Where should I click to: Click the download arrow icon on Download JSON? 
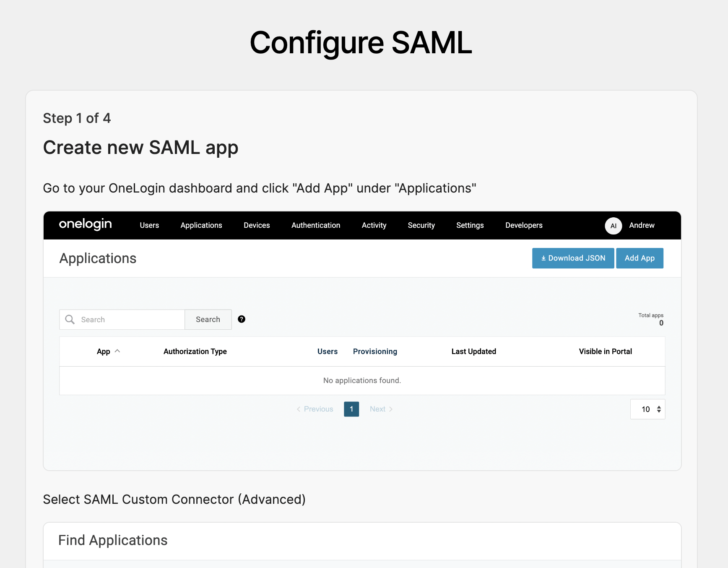543,258
